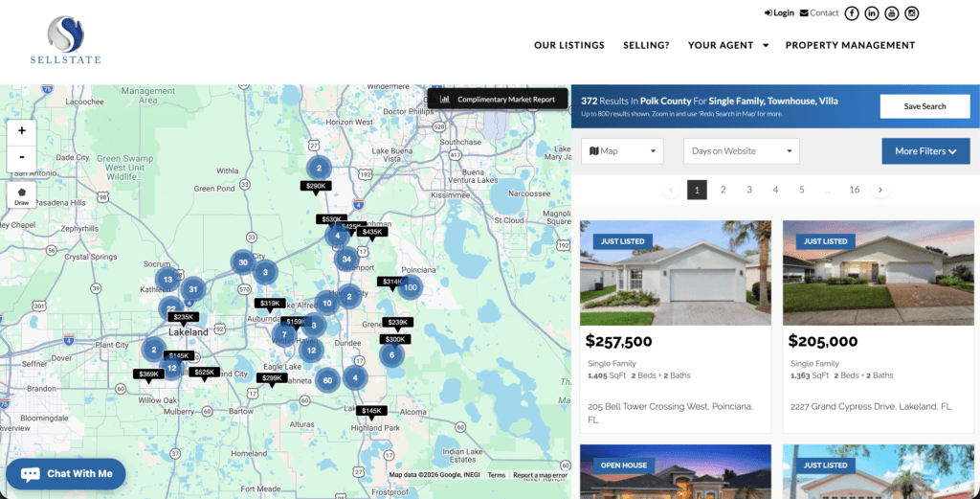Go to results page 4
Screen dimensions: 980x499
tap(775, 190)
